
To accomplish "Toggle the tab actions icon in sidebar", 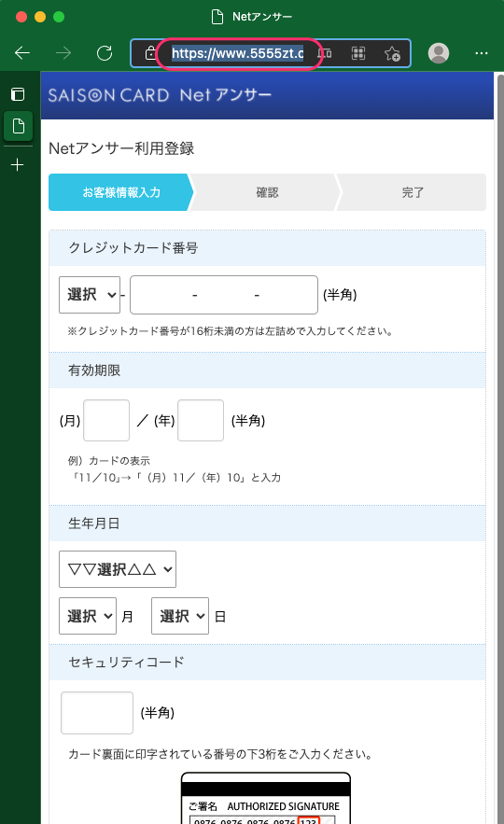I will [18, 94].
